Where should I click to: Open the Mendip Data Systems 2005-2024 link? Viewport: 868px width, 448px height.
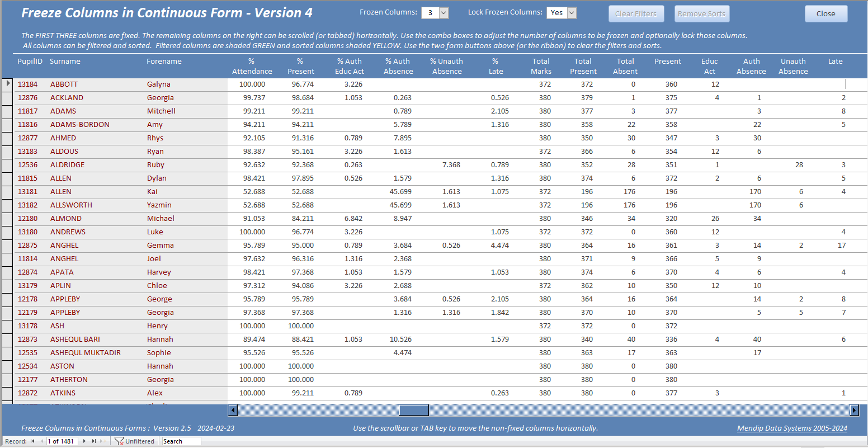coord(792,428)
